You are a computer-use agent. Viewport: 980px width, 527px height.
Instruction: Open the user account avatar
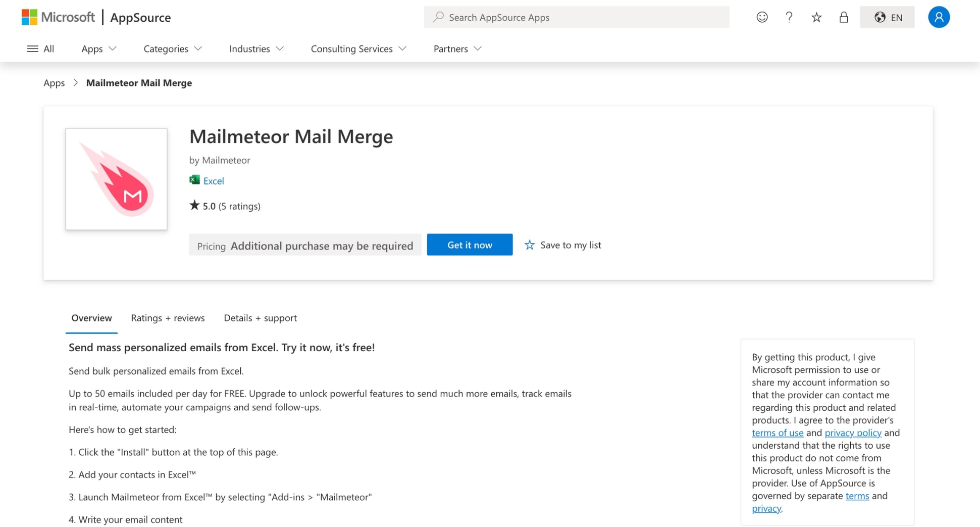[x=939, y=17]
